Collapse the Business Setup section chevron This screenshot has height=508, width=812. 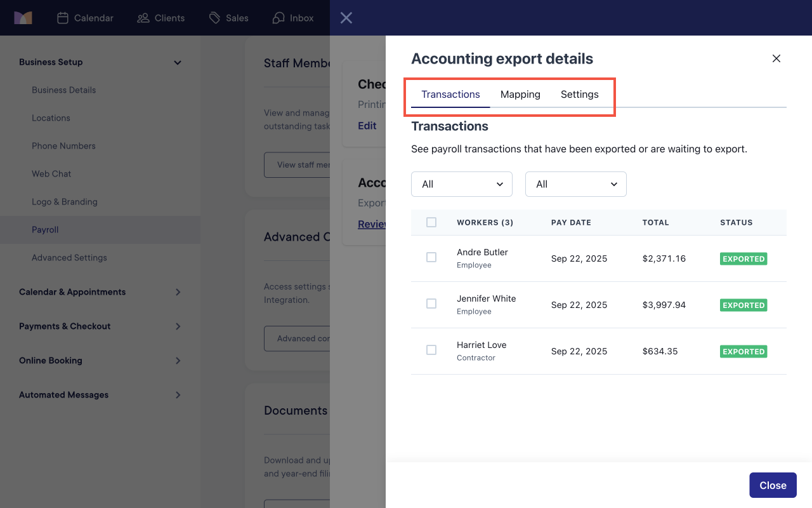click(x=178, y=62)
